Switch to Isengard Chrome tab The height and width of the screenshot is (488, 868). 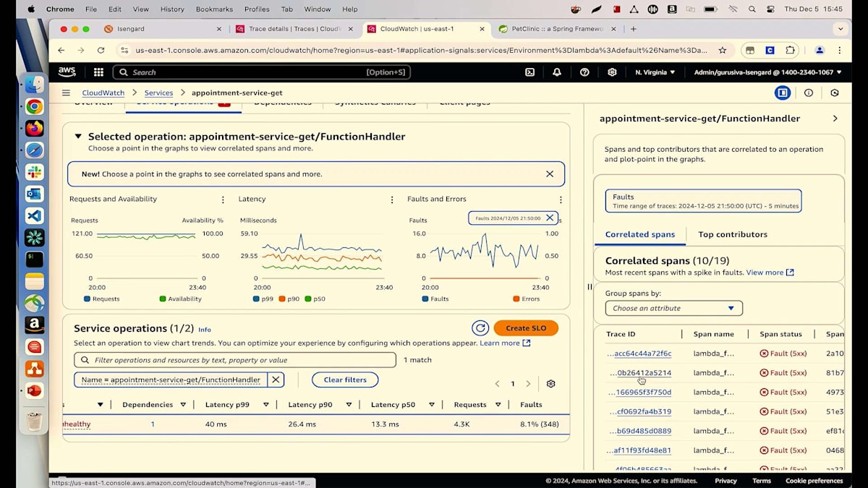[162, 29]
